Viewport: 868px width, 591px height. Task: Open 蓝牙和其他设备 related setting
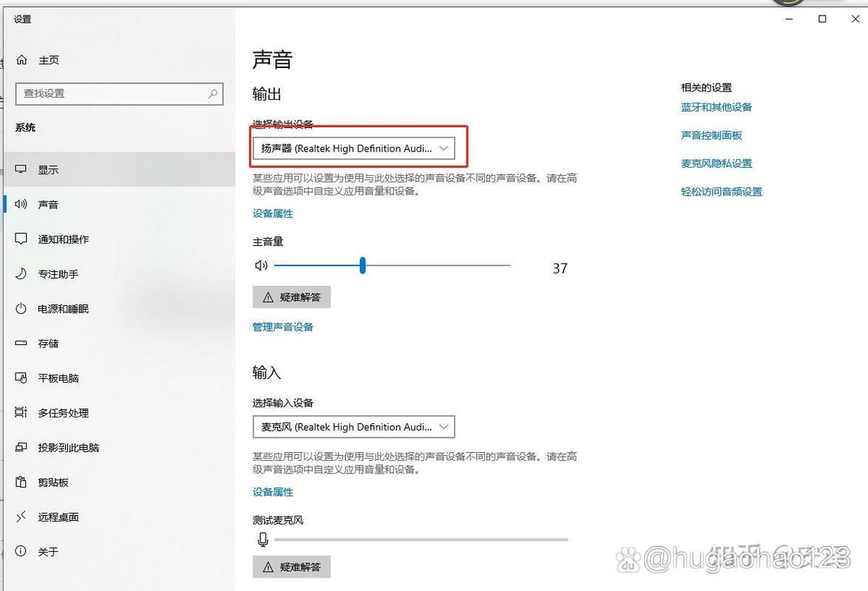[716, 107]
